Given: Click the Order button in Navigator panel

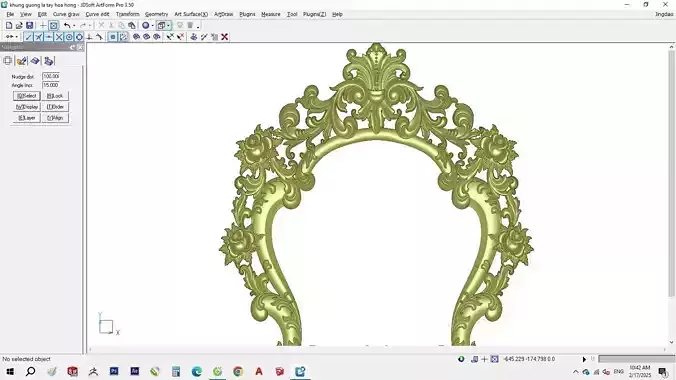Looking at the screenshot, I should (x=55, y=107).
